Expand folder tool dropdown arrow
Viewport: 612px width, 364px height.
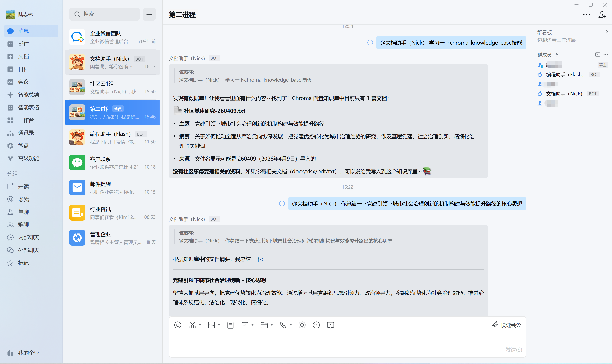[272, 325]
